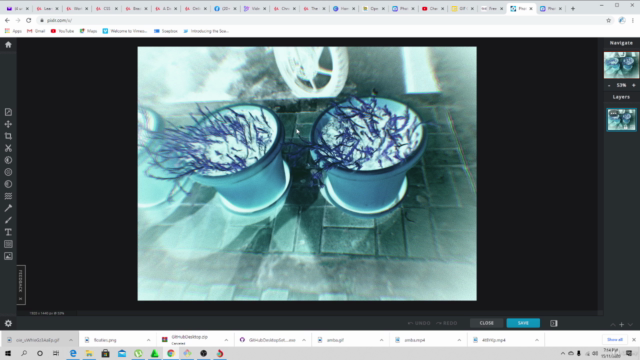Open File Explorer from the taskbar
640x360 pixels.
click(x=89, y=353)
